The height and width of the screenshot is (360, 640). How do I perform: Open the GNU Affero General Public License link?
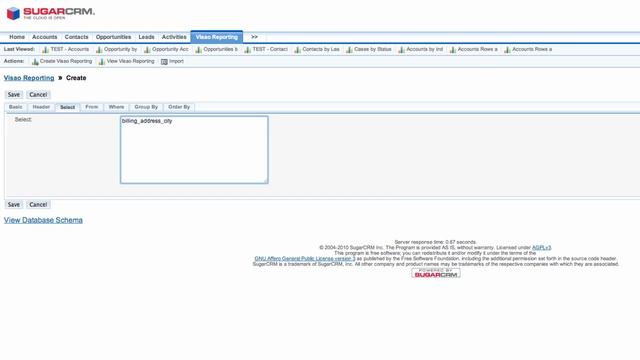click(x=305, y=259)
